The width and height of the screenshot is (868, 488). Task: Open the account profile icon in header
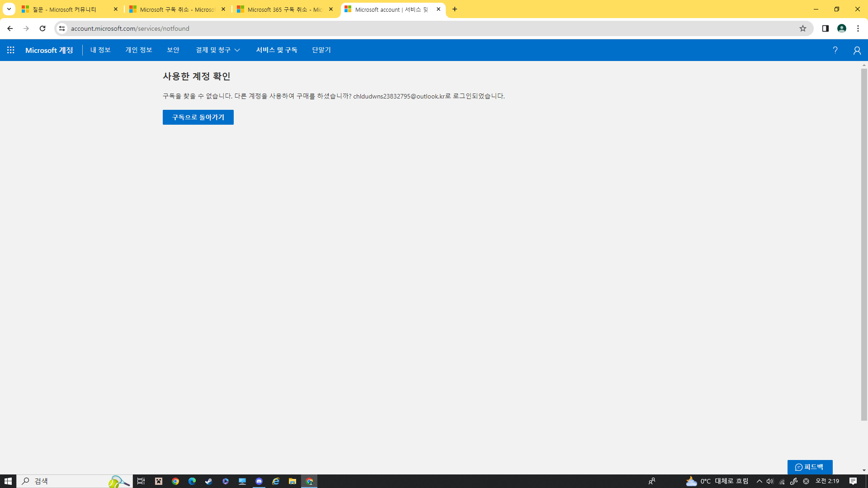pos(857,50)
